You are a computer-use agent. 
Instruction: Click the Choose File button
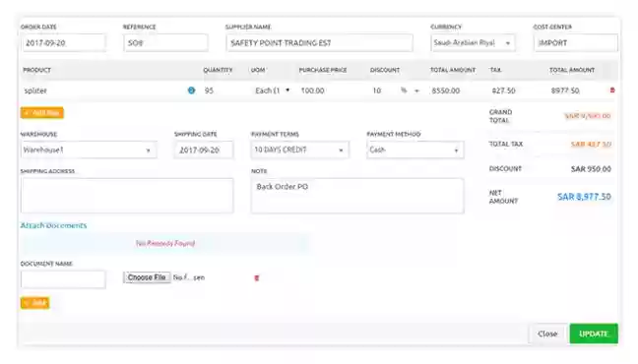(x=147, y=277)
